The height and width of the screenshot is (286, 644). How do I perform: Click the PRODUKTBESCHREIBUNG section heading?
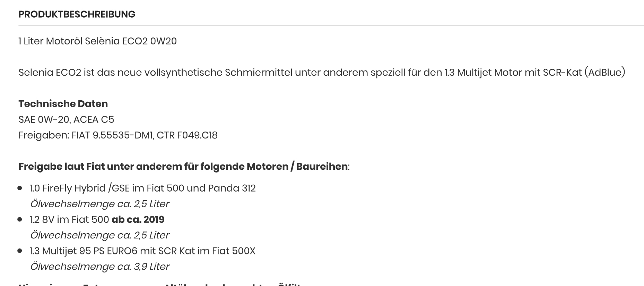77,14
